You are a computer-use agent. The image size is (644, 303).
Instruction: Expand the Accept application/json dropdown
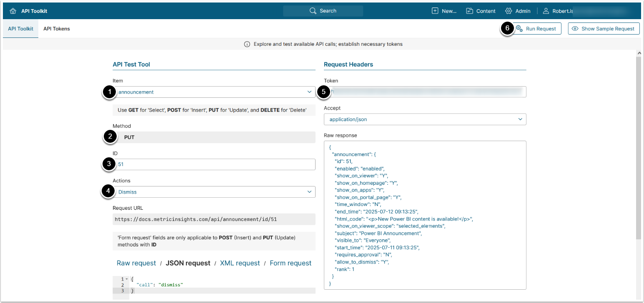520,119
